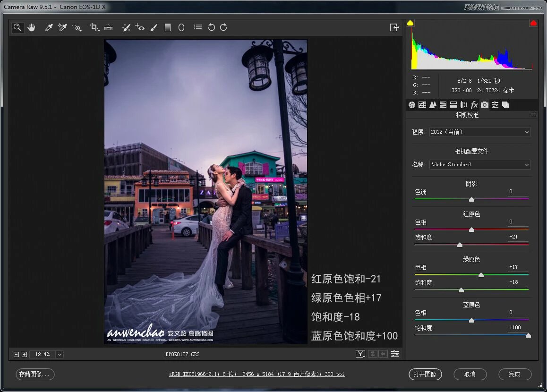The image size is (547, 392).
Task: Select the Radial Filter tool
Action: (181, 27)
